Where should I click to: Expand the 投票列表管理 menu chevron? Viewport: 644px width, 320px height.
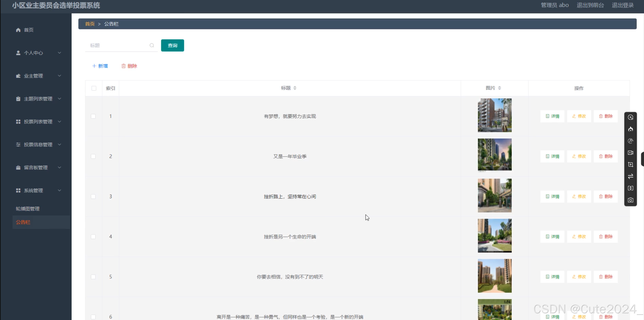[59, 122]
